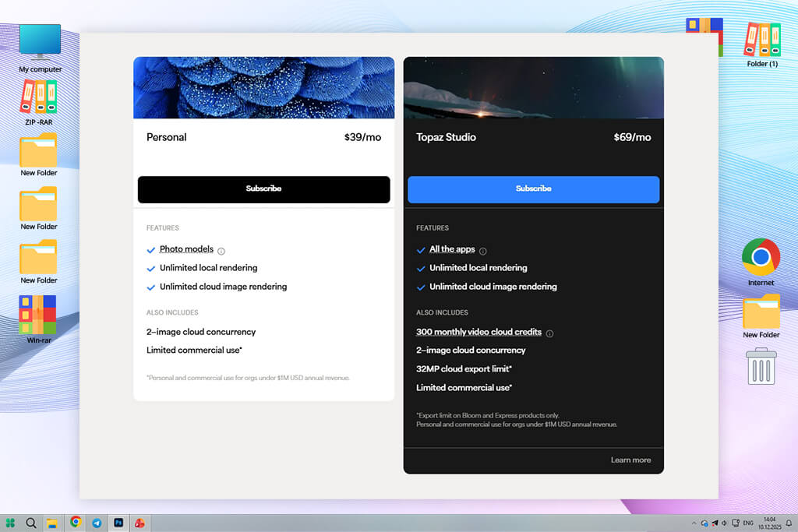Open taskbar search magnifier
798x532 pixels.
(31, 523)
